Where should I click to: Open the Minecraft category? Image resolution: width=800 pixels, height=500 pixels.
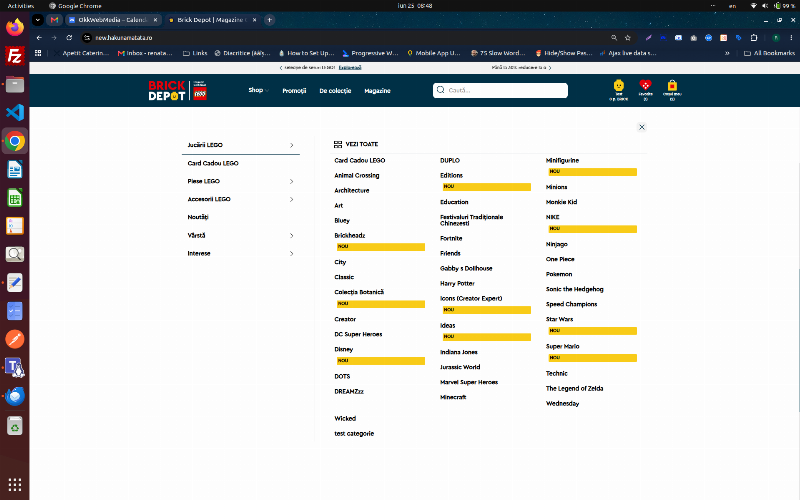[x=453, y=397]
